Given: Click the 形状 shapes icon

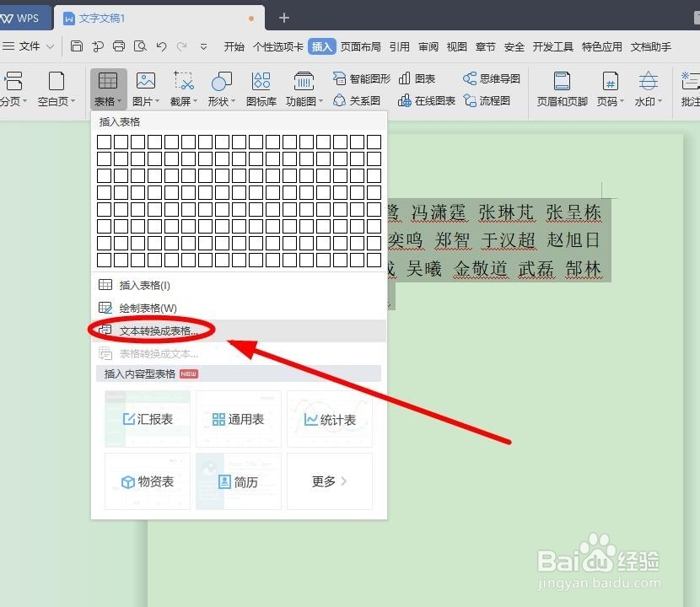Looking at the screenshot, I should coord(222,81).
